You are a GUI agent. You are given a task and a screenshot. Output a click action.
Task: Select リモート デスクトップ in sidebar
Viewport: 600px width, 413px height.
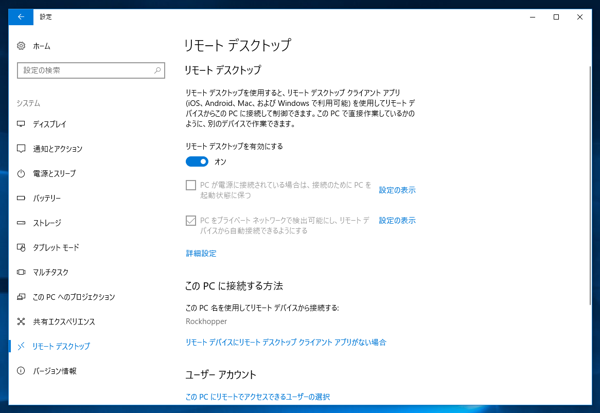click(61, 346)
